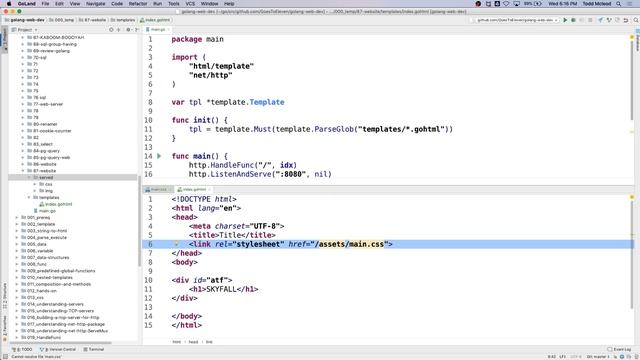Click the locate/scroll-from-source target icon in Project panel
This screenshot has width=640, height=360.
click(111, 30)
